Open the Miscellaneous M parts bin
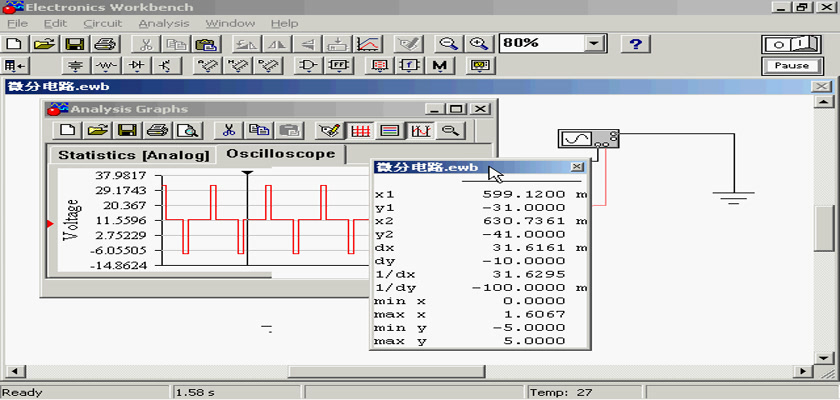Image resolution: width=840 pixels, height=400 pixels. pos(440,65)
